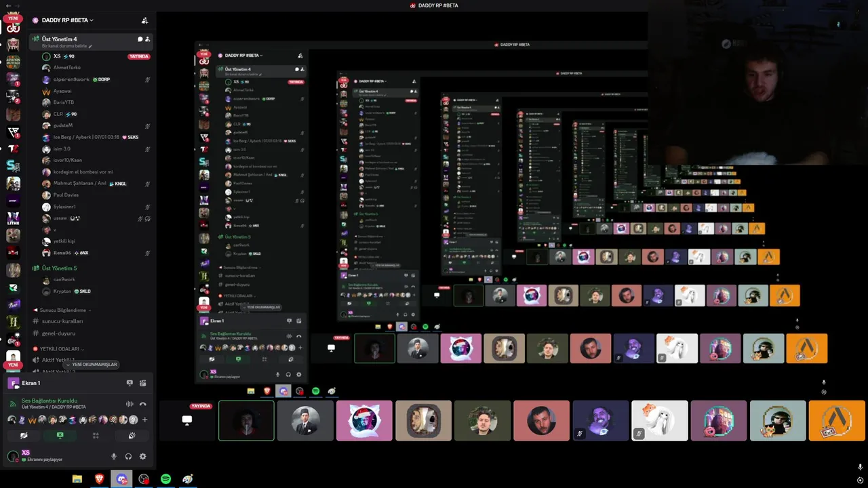Select member Krypton with SKLD tag
This screenshot has width=868, height=488.
click(95, 291)
